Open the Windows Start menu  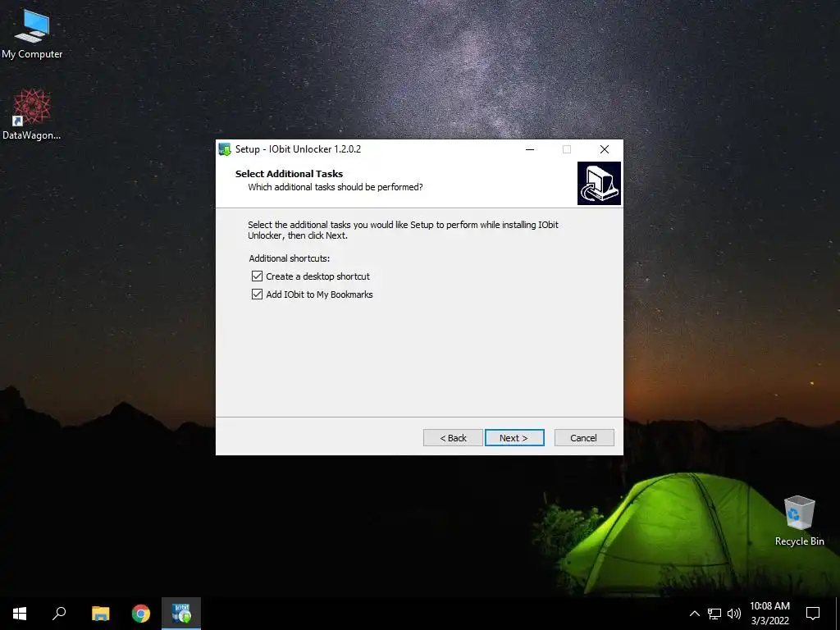click(x=20, y=614)
